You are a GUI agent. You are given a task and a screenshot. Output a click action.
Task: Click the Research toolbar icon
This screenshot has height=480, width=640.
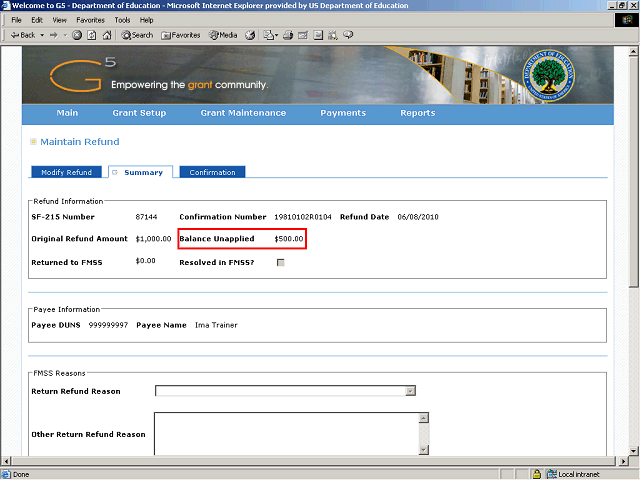333,36
